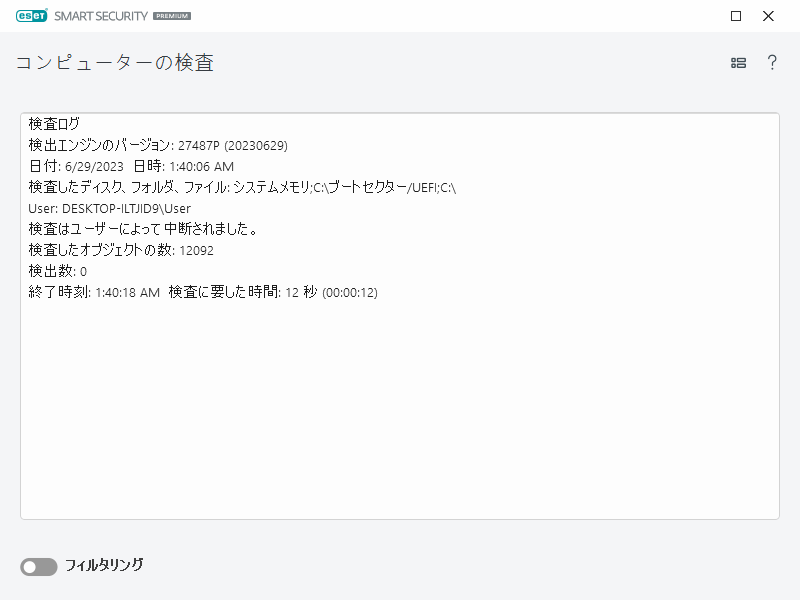Click the PREMIUM badge beside the ESET logo
The width and height of the screenshot is (800, 600).
[172, 16]
